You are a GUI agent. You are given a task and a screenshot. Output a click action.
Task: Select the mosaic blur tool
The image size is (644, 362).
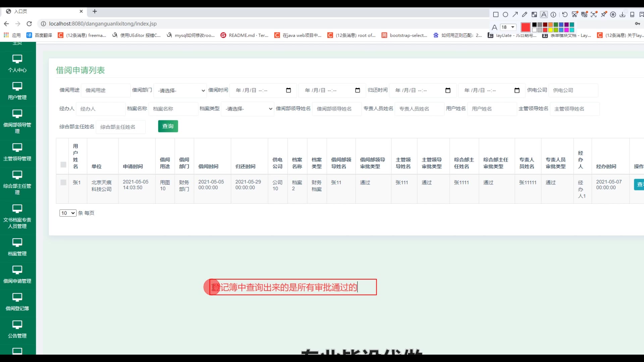[534, 14]
